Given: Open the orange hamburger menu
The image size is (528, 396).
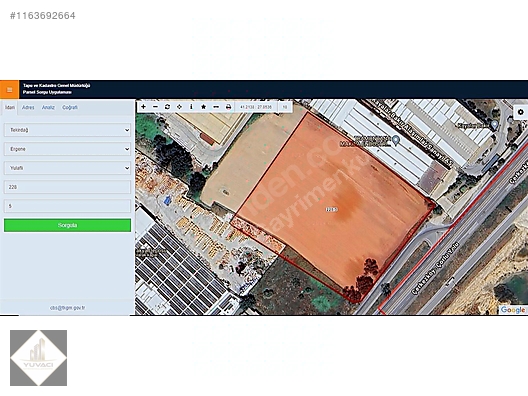Looking at the screenshot, I should click(9, 90).
